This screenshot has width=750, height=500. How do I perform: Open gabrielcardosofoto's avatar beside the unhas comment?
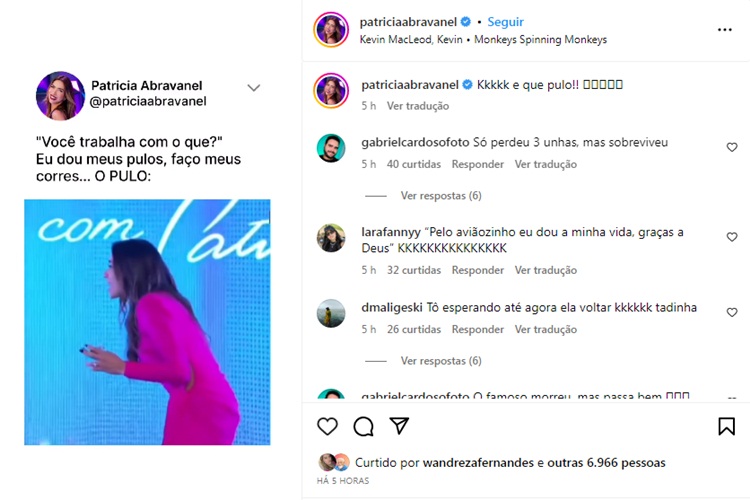pyautogui.click(x=331, y=148)
